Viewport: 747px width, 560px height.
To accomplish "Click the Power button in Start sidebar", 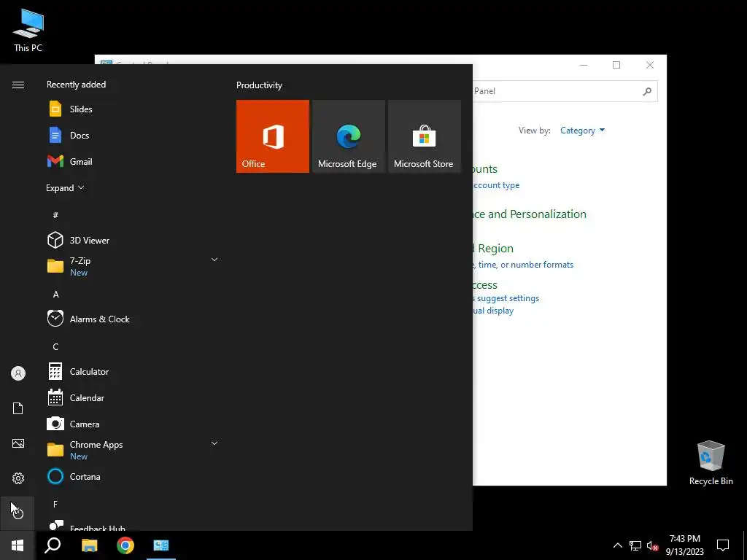I will [18, 513].
